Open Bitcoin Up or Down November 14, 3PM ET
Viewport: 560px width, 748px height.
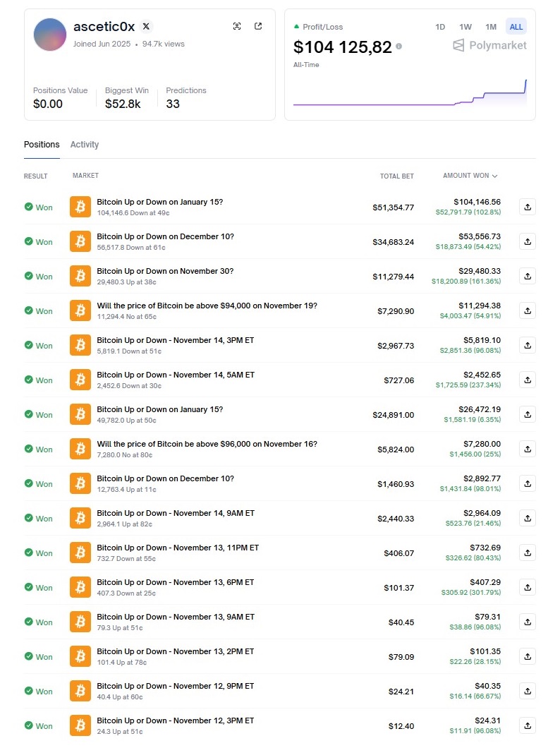click(176, 341)
